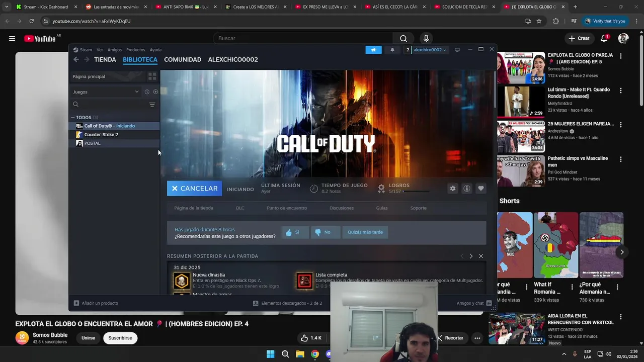Click the Steam forward navigation arrow

tap(87, 59)
